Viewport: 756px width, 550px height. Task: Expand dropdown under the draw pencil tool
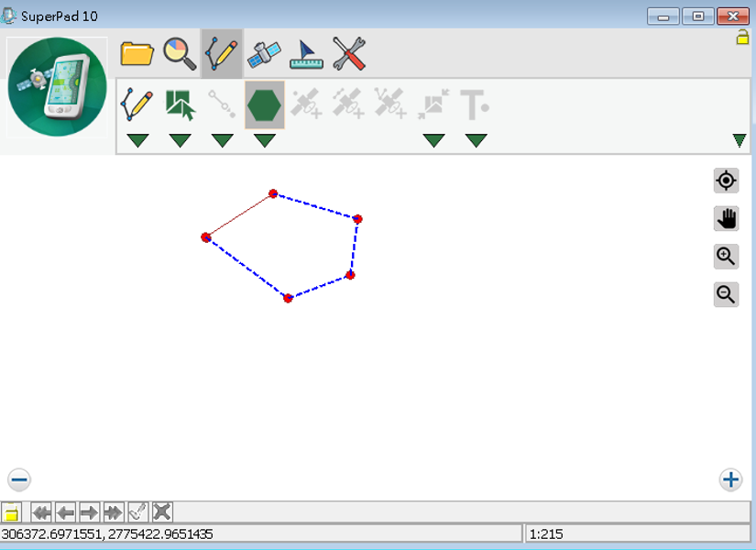[x=137, y=140]
